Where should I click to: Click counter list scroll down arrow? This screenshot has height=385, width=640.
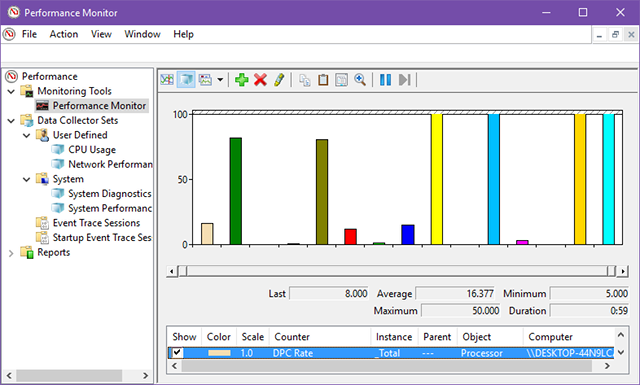(x=621, y=352)
